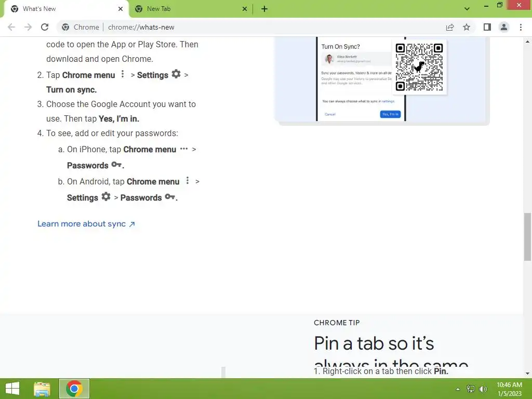Show hidden system tray icons

tap(458, 389)
